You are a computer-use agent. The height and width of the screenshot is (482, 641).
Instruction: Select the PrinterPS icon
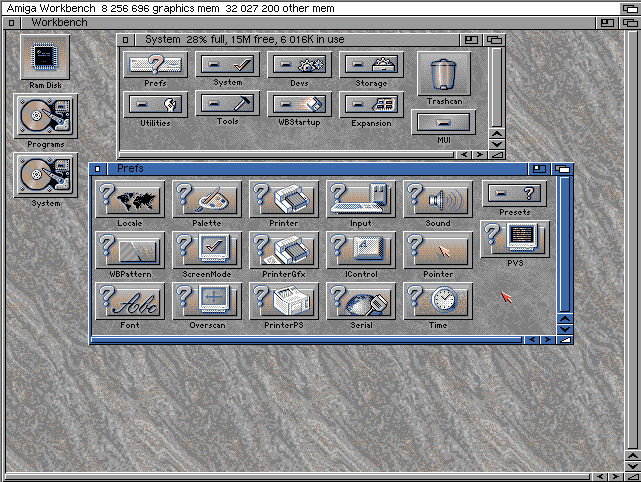284,301
